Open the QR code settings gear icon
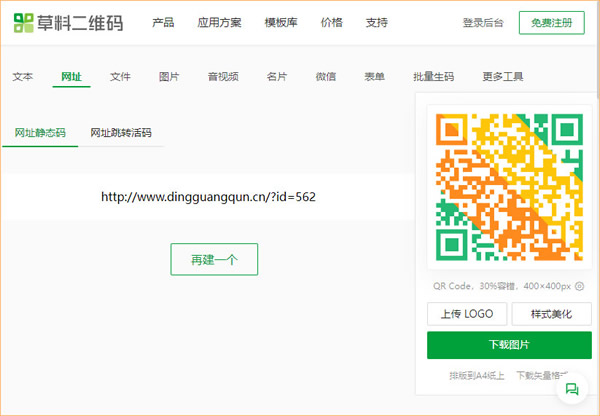Image resolution: width=600 pixels, height=416 pixels. 580,286
